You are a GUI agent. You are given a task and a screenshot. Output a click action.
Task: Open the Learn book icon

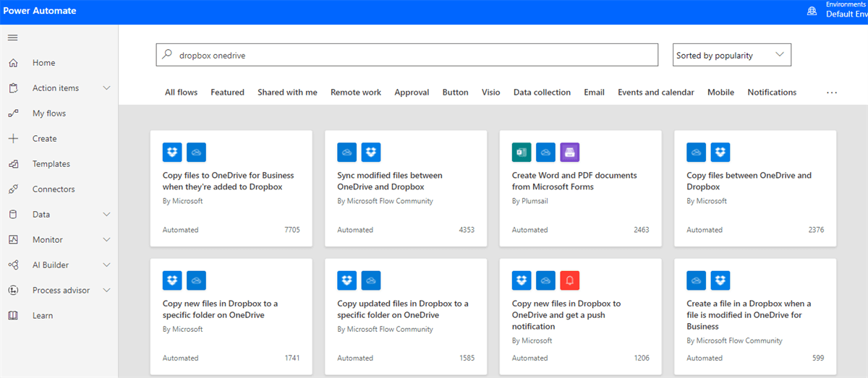click(x=13, y=316)
